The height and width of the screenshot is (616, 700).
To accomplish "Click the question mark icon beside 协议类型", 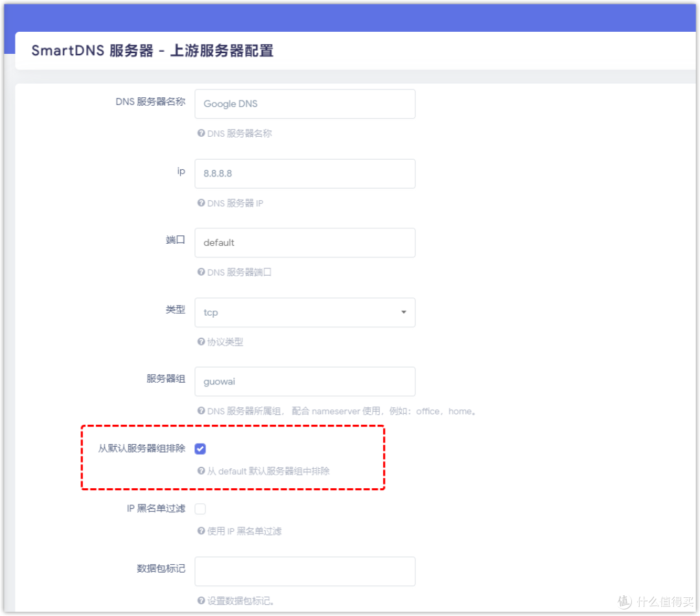I will point(200,342).
